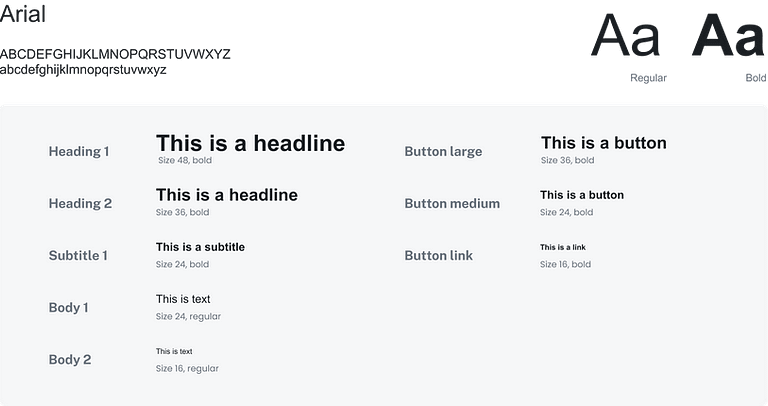Screen dimensions: 768x406
Task: Click the Button large label
Action: (x=443, y=152)
